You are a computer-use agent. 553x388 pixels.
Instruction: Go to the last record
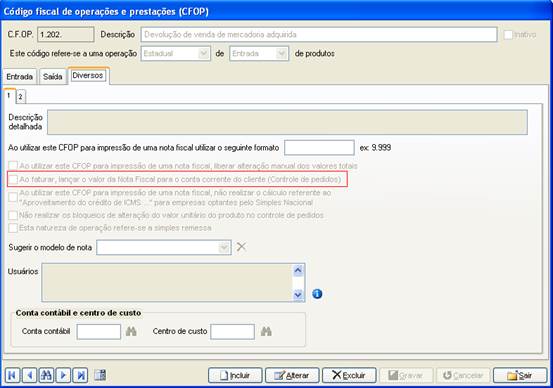[x=80, y=375]
